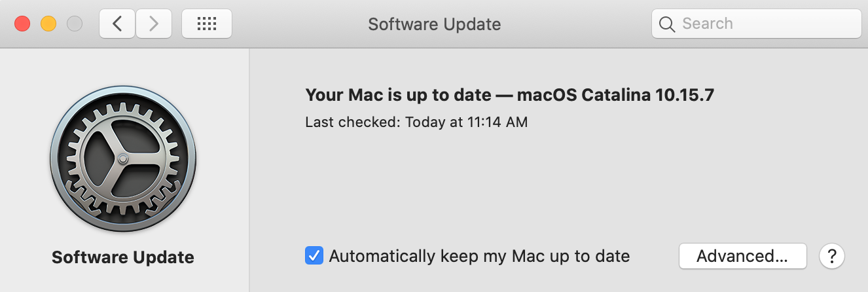
Task: Go back to the previous preferences pane
Action: coord(117,24)
